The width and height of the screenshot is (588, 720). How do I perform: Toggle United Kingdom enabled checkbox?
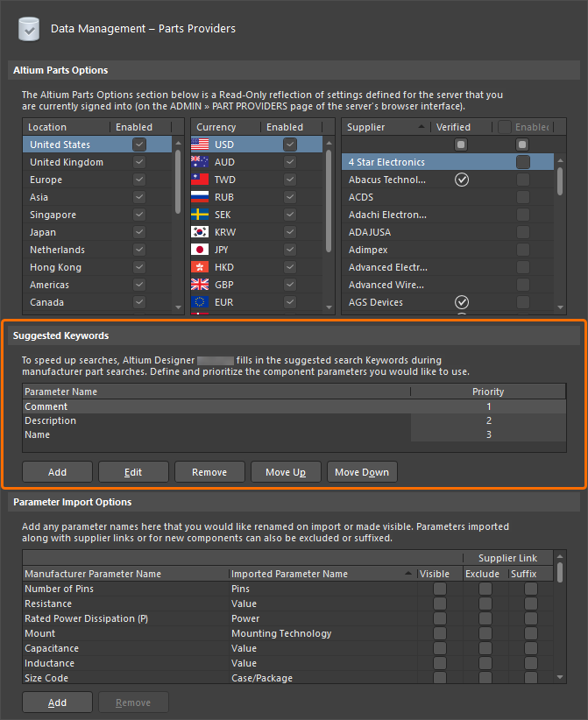click(x=139, y=162)
